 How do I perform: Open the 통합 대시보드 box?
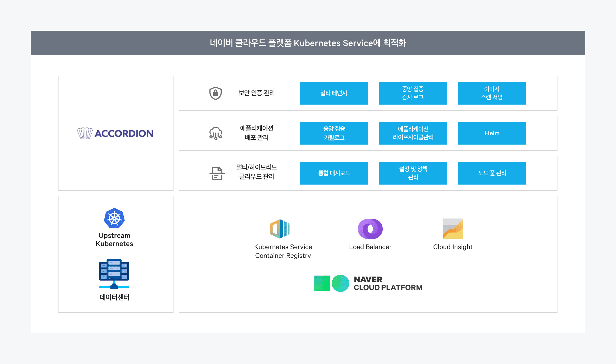[x=334, y=173]
